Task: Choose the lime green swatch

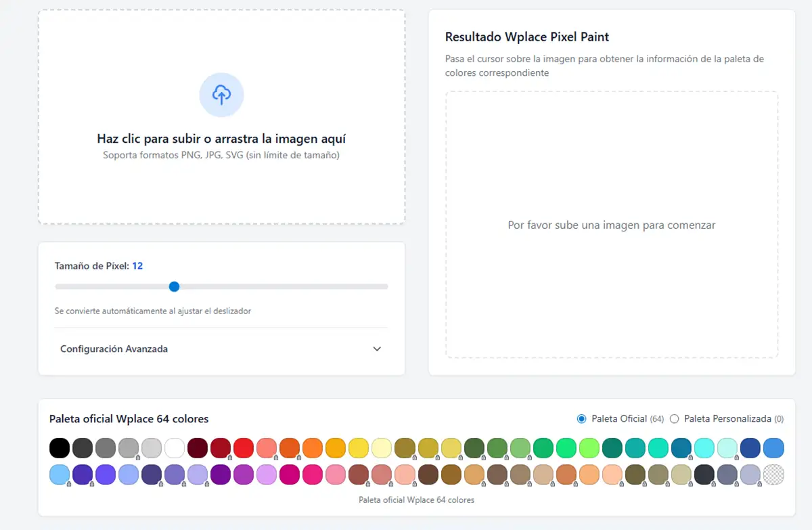Action: click(x=589, y=448)
